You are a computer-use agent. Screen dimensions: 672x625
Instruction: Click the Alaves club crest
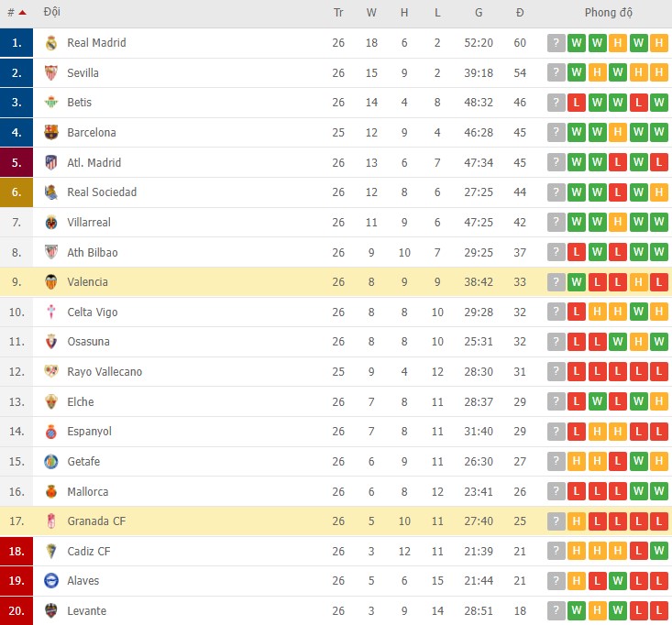click(x=51, y=581)
